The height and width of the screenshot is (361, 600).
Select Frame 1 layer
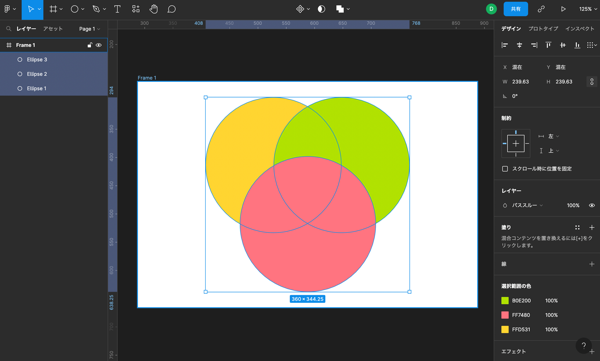click(54, 45)
